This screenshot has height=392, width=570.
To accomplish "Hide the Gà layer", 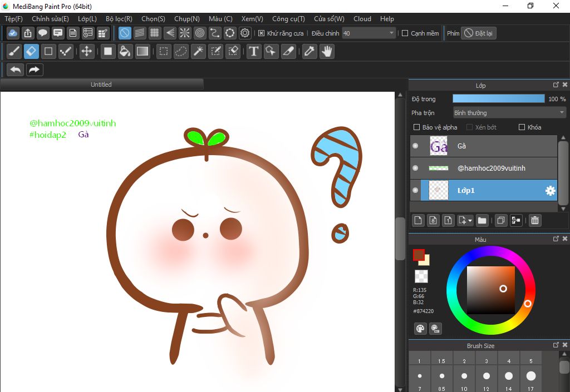I will (415, 146).
